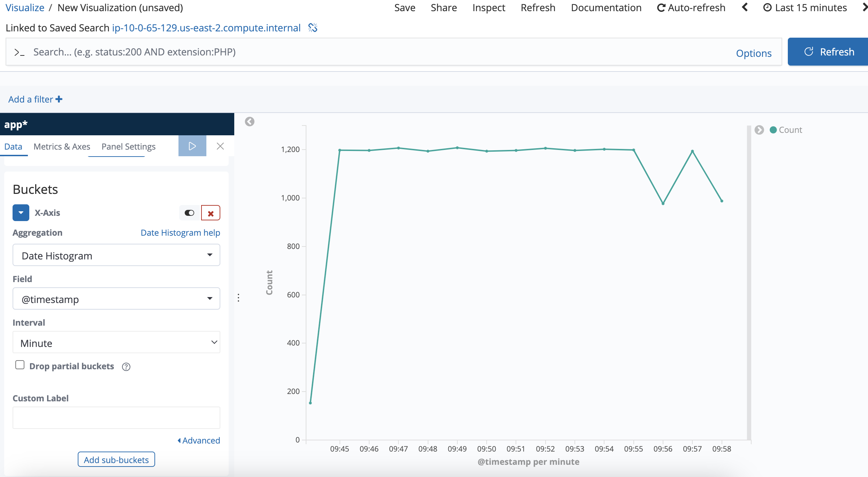868x477 pixels.
Task: Click the discard changes X icon
Action: [x=220, y=146]
